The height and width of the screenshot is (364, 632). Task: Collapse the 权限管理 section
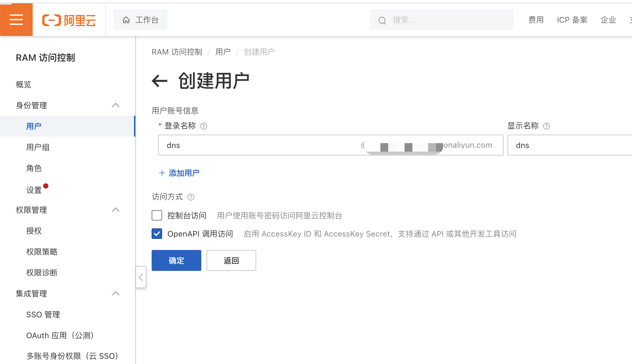[116, 210]
